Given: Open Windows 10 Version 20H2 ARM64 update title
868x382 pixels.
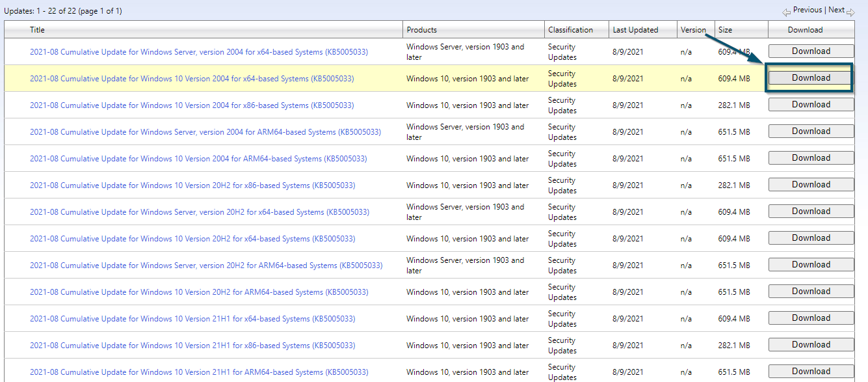Looking at the screenshot, I should (199, 292).
